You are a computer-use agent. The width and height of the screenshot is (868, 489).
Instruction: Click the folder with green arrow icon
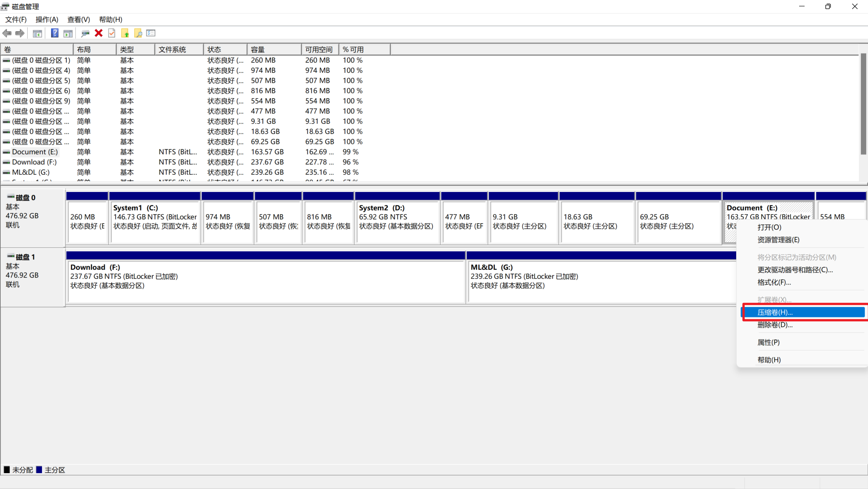pos(125,33)
